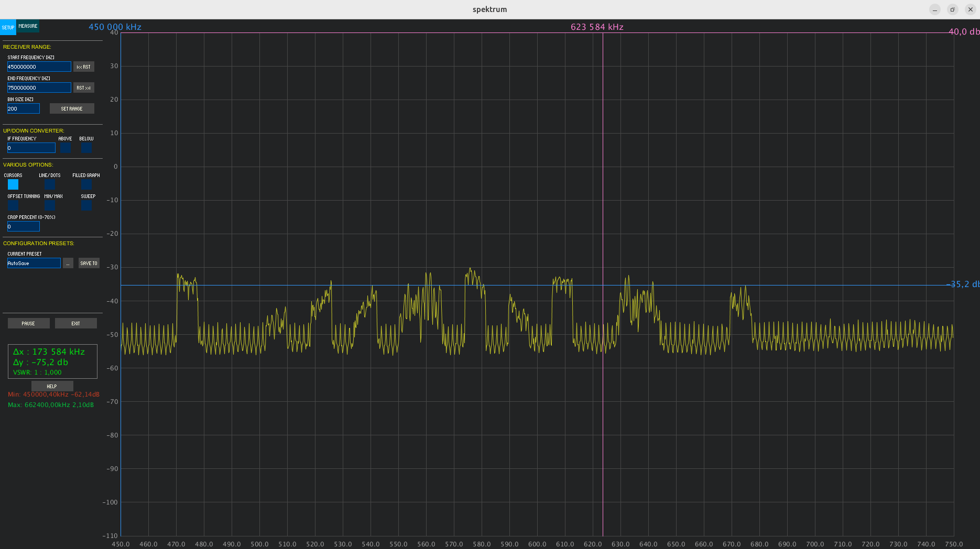Enable the MIN/MAX checkbox

tap(50, 205)
